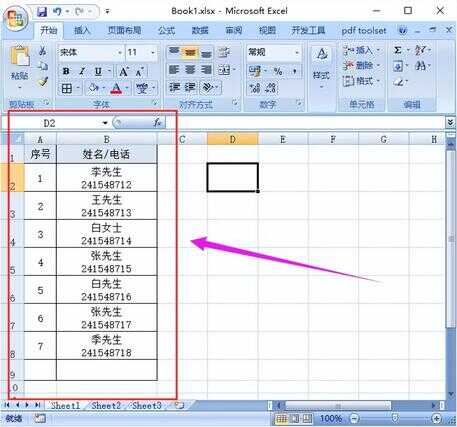Viewport: 457px width, 427px height.
Task: Save the workbook with floppy icon
Action: tap(42, 12)
